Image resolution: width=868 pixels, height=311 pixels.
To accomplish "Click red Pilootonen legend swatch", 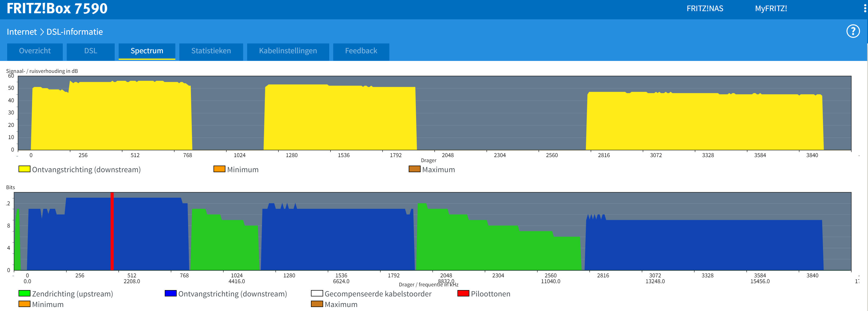I will coord(463,294).
